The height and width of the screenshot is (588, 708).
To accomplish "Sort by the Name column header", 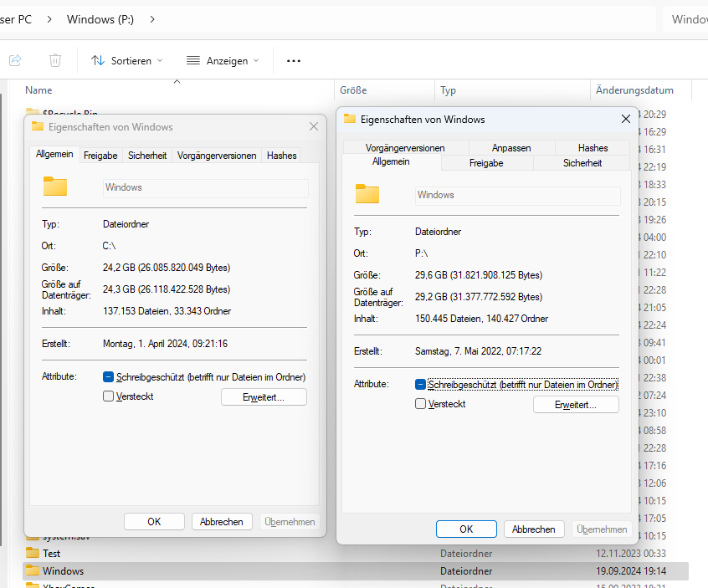I will 38,90.
